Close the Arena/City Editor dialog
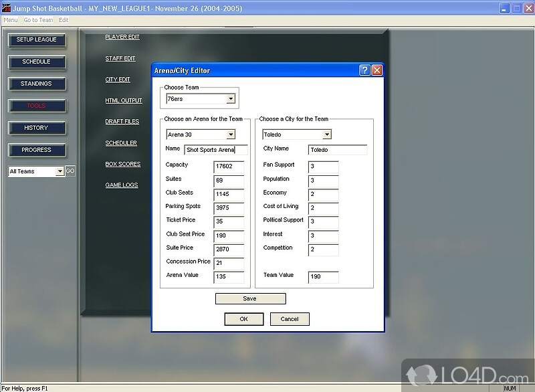The image size is (535, 392). [x=377, y=70]
